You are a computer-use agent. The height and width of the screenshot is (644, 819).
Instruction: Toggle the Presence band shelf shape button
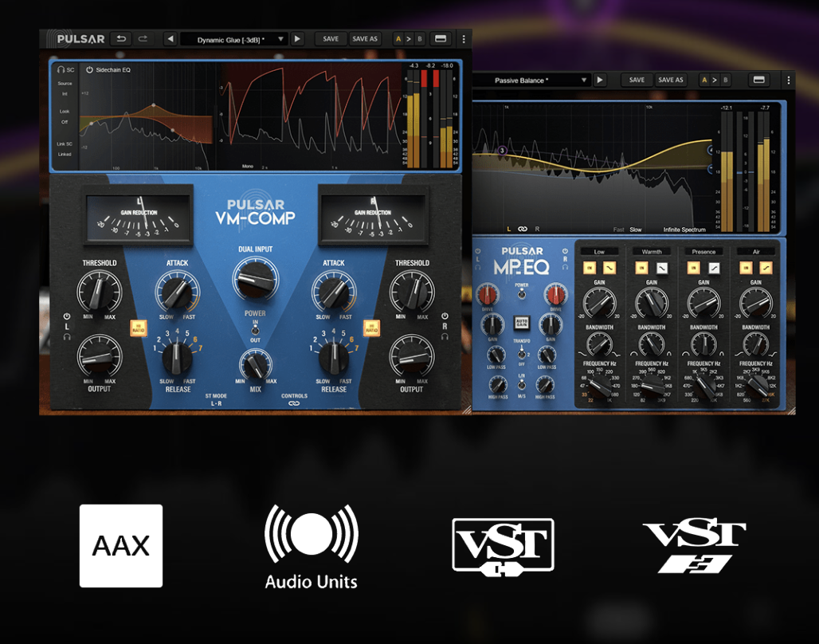click(x=714, y=268)
